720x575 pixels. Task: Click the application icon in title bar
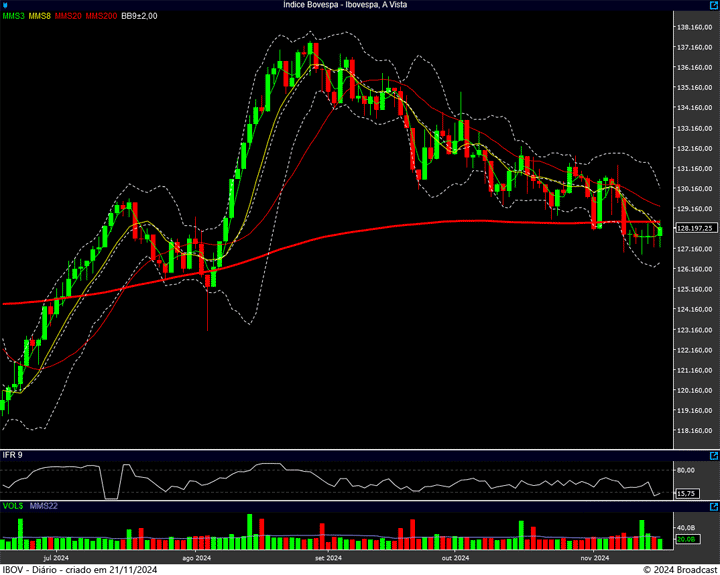coord(7,5)
